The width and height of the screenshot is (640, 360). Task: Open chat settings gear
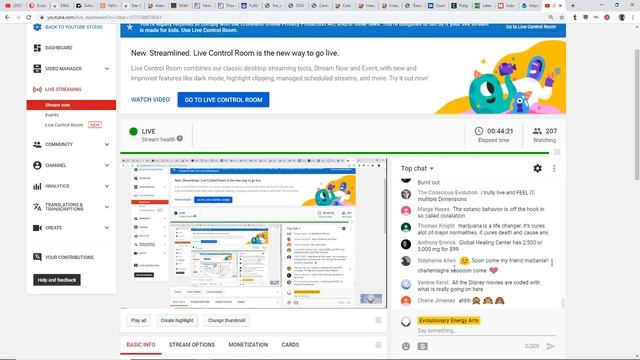(x=538, y=168)
